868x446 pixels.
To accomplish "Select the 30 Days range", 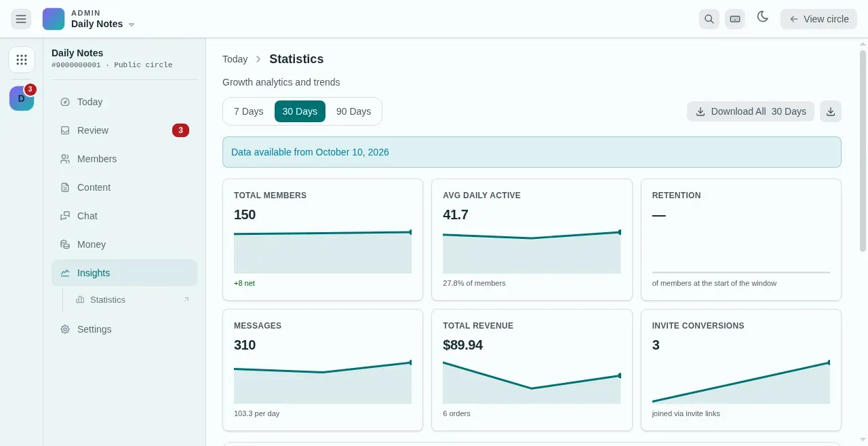I will point(300,111).
